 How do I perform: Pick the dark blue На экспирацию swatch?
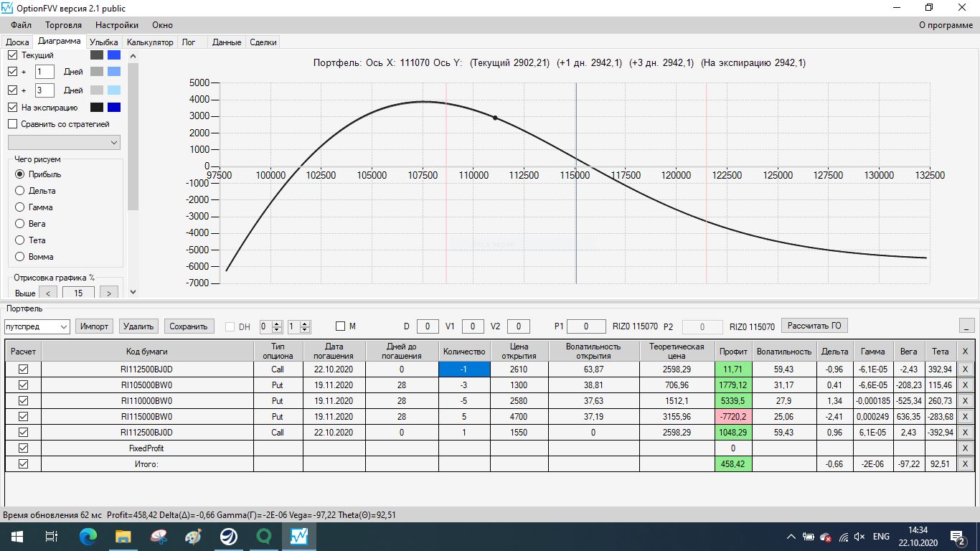[x=113, y=108]
